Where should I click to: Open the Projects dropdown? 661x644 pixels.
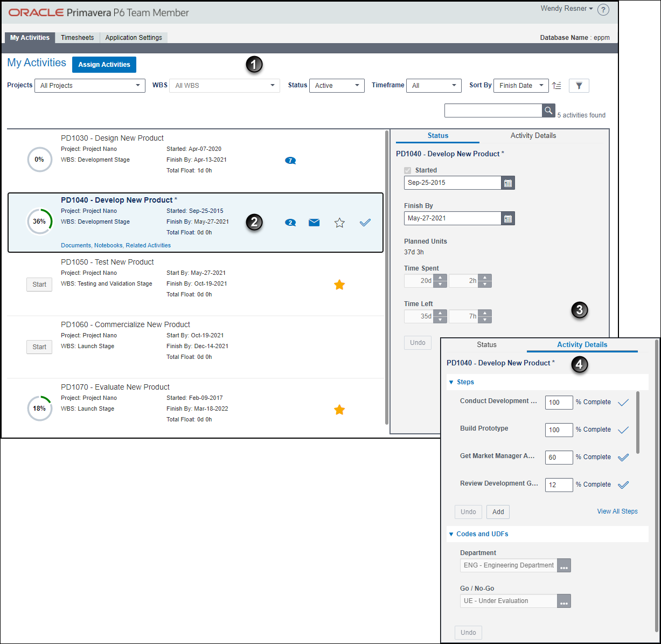click(x=90, y=86)
